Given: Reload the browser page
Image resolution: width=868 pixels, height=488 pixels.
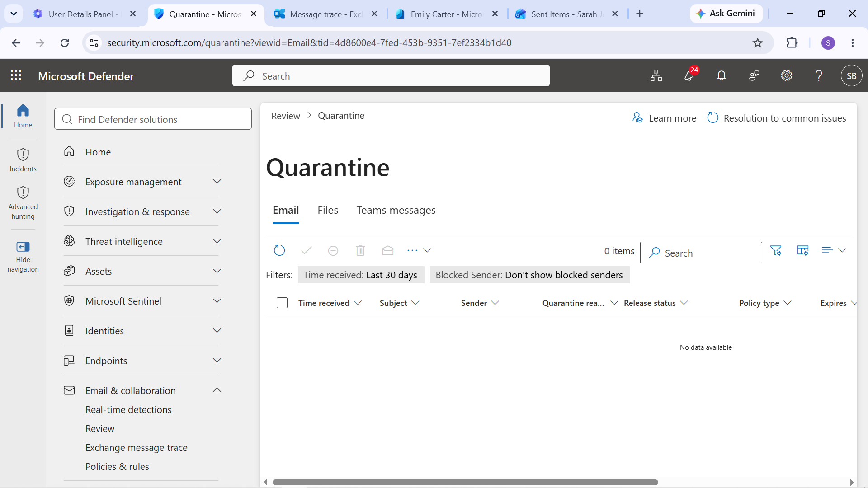Looking at the screenshot, I should click(x=65, y=43).
